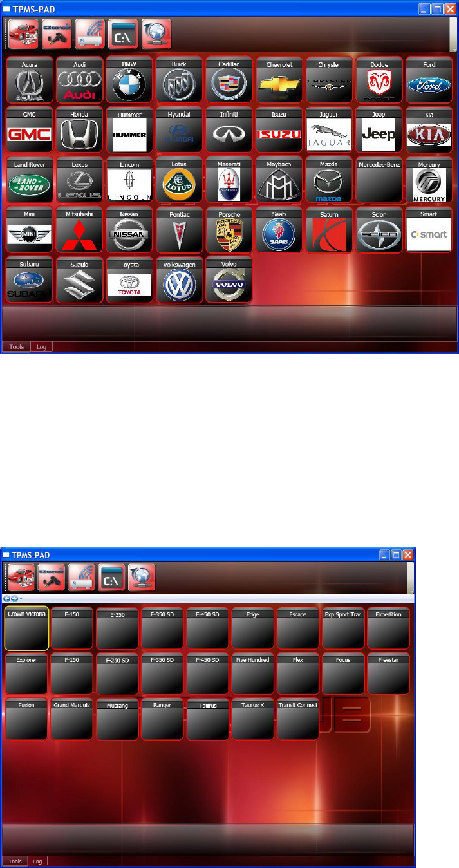Select the GMC logo tile
The width and height of the screenshot is (459, 868).
[29, 130]
